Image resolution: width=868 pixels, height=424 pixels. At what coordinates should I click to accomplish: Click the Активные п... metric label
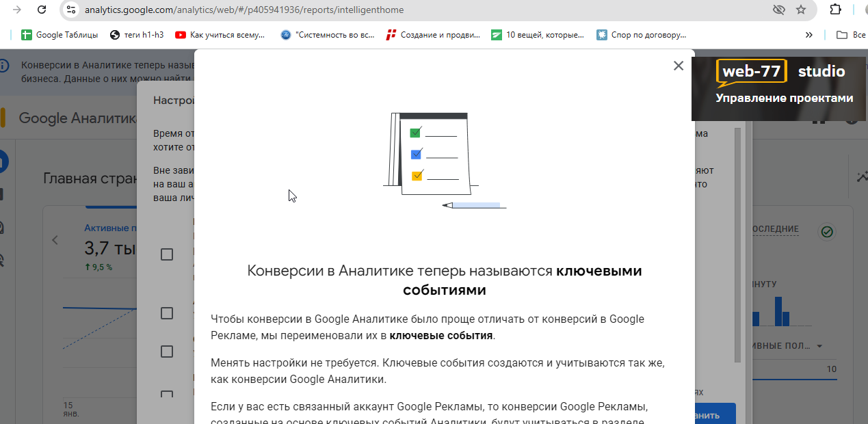(x=111, y=228)
